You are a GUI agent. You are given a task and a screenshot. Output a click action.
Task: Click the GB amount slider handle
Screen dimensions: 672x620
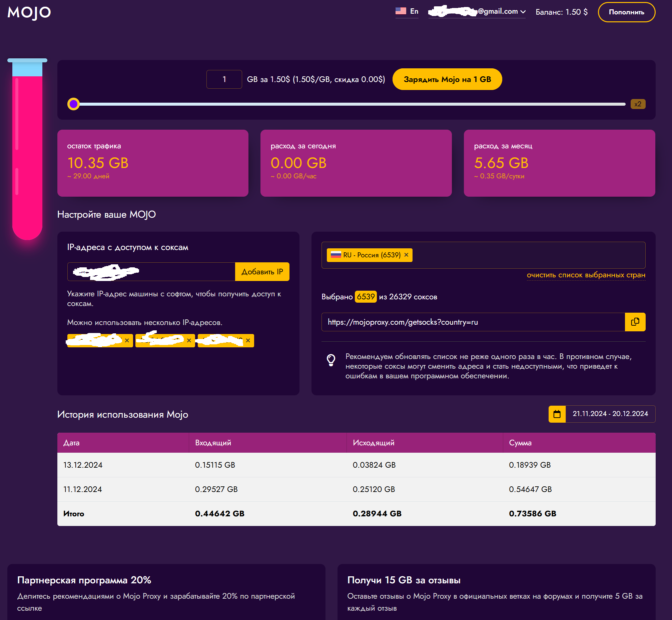[x=73, y=104]
